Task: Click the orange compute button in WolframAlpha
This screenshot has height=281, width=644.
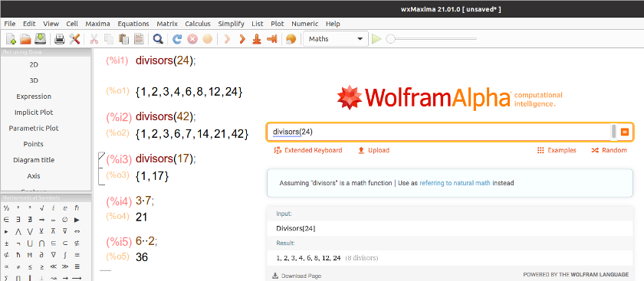Action: [625, 132]
